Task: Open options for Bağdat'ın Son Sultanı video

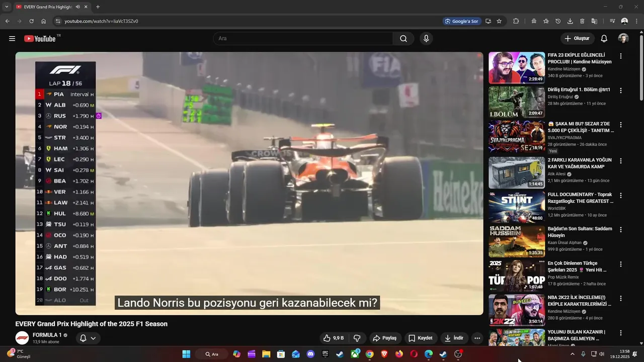Action: tap(621, 230)
